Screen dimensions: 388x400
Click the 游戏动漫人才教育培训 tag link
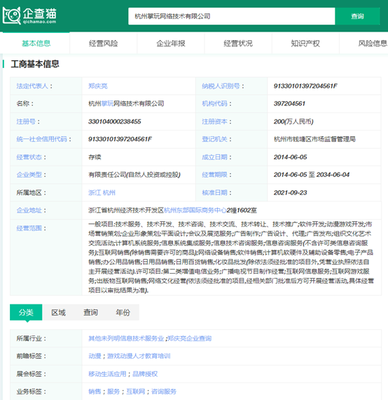tap(139, 356)
